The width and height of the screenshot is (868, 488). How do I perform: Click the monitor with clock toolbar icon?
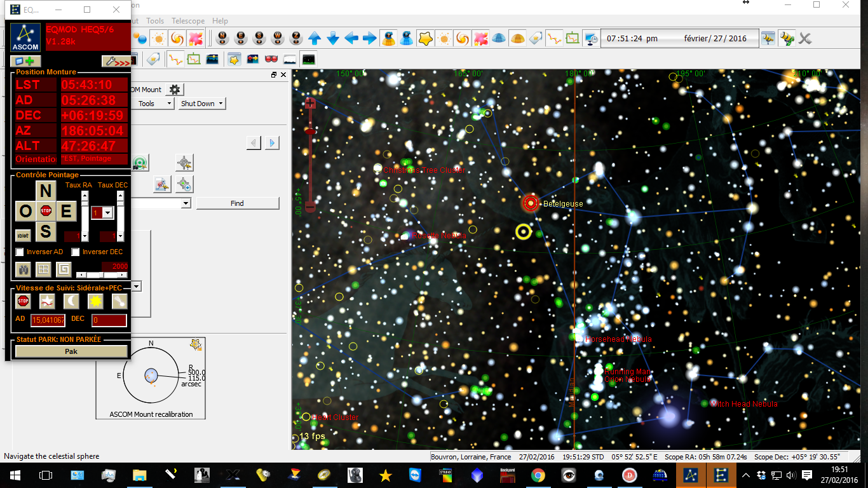(591, 38)
